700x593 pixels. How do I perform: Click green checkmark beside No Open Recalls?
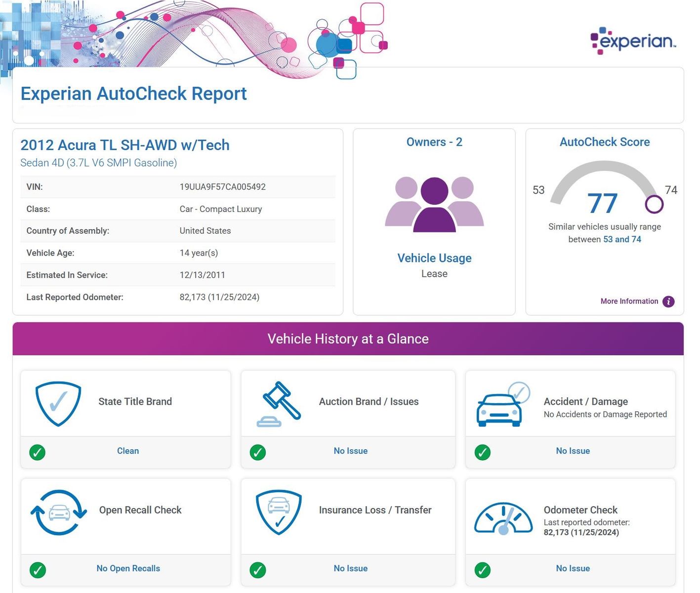(38, 570)
